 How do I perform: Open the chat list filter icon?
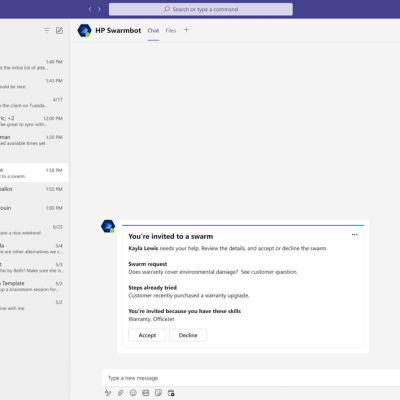47,30
